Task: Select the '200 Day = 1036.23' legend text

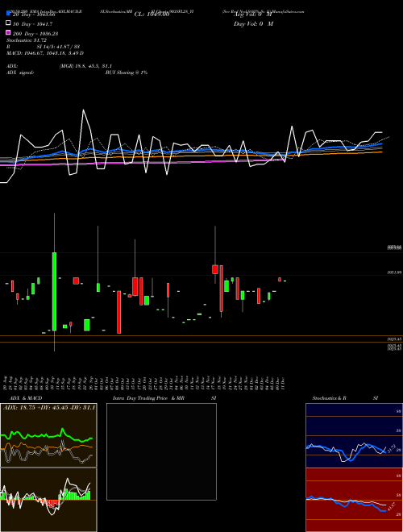Action: [35, 34]
